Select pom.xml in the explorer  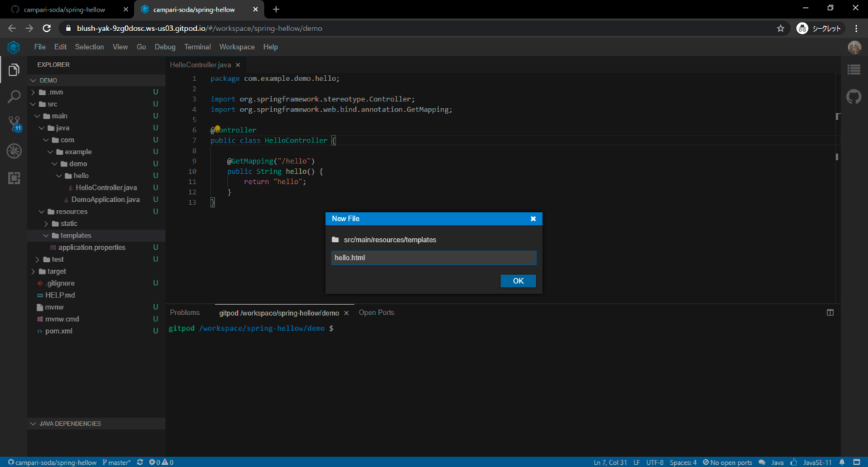(59, 331)
